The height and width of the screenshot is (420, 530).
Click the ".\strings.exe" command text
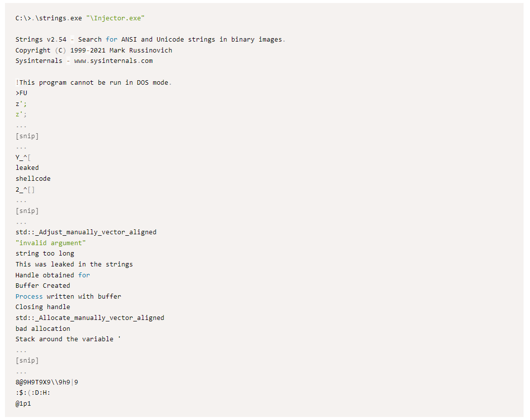tap(58, 18)
